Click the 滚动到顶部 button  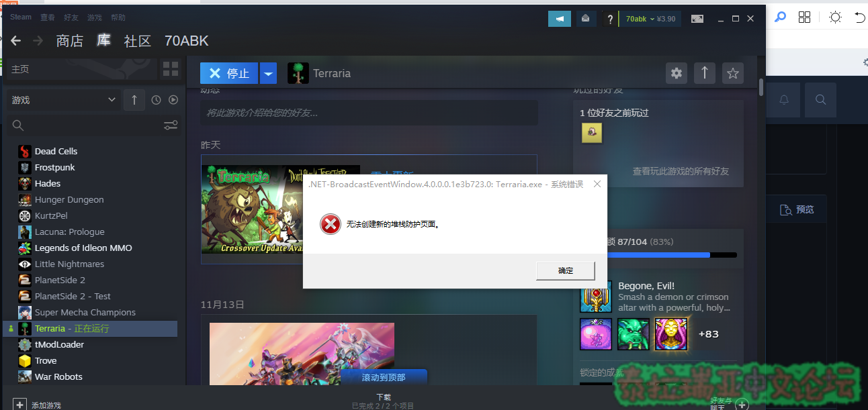coord(384,377)
